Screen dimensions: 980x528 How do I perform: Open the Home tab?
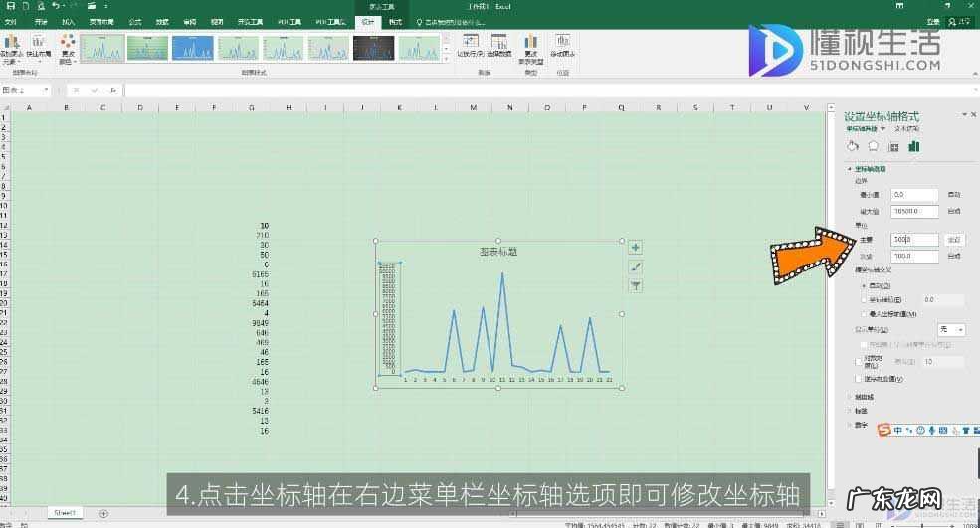[41, 22]
